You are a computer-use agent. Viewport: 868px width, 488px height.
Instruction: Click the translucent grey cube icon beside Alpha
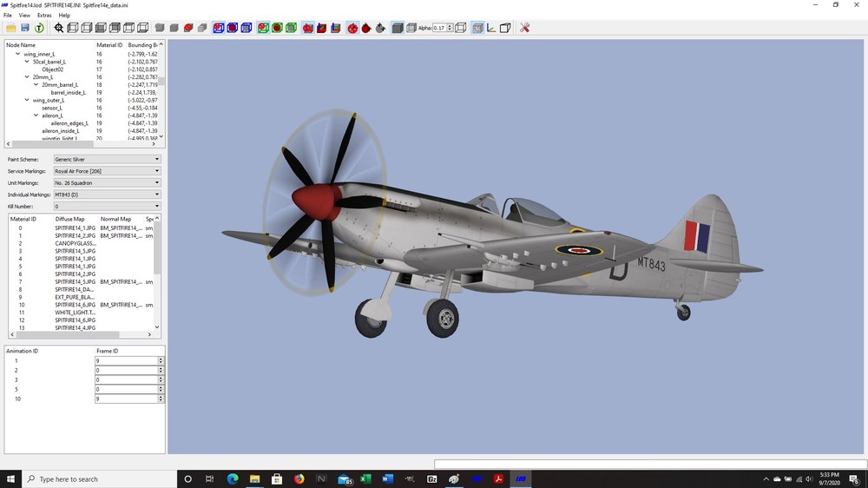point(411,28)
